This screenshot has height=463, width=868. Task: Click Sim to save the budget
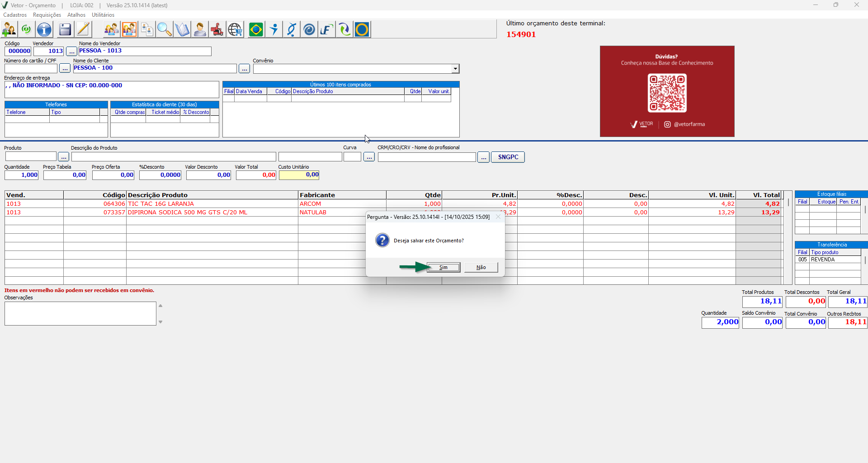coord(443,267)
